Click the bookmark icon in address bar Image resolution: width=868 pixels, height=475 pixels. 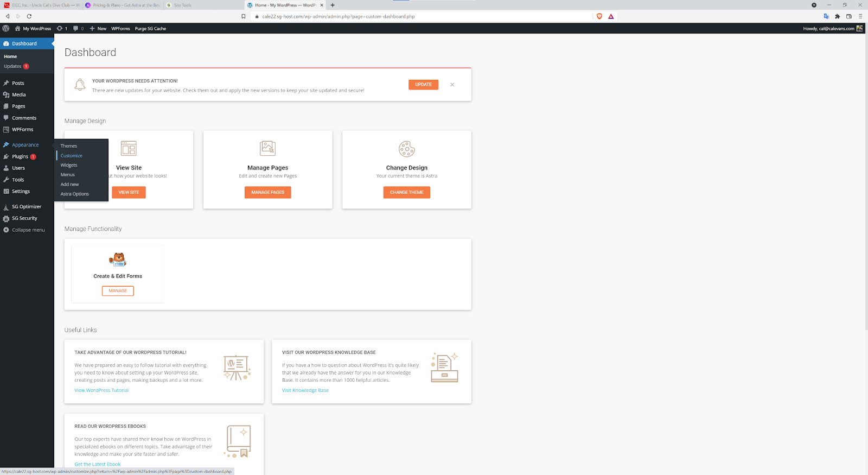click(244, 16)
